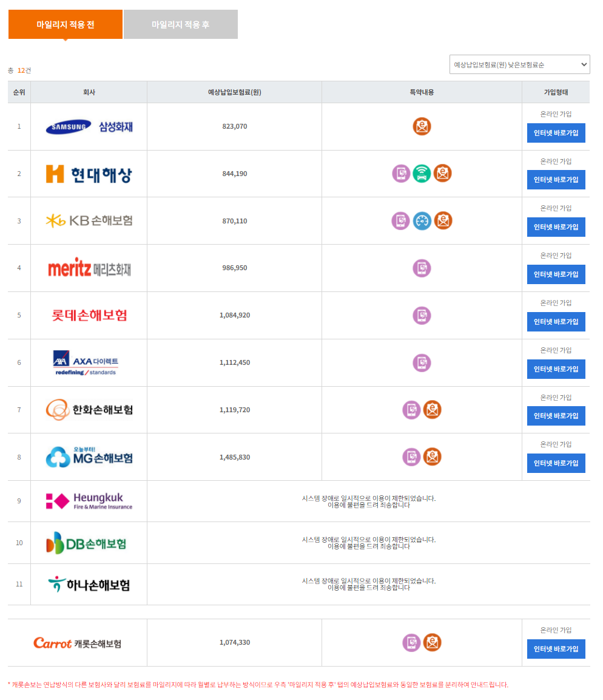Click premium value 870,110
This screenshot has height=700, width=603.
[x=235, y=221]
